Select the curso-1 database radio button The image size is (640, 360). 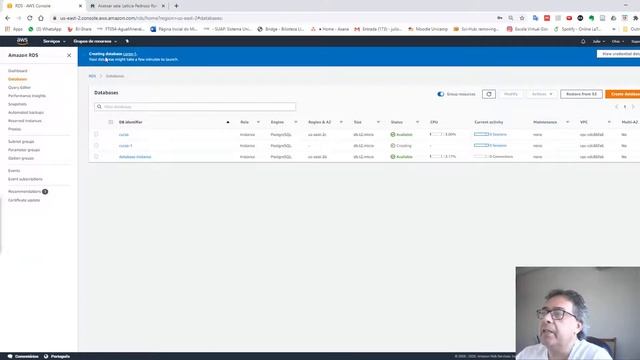pyautogui.click(x=96, y=145)
